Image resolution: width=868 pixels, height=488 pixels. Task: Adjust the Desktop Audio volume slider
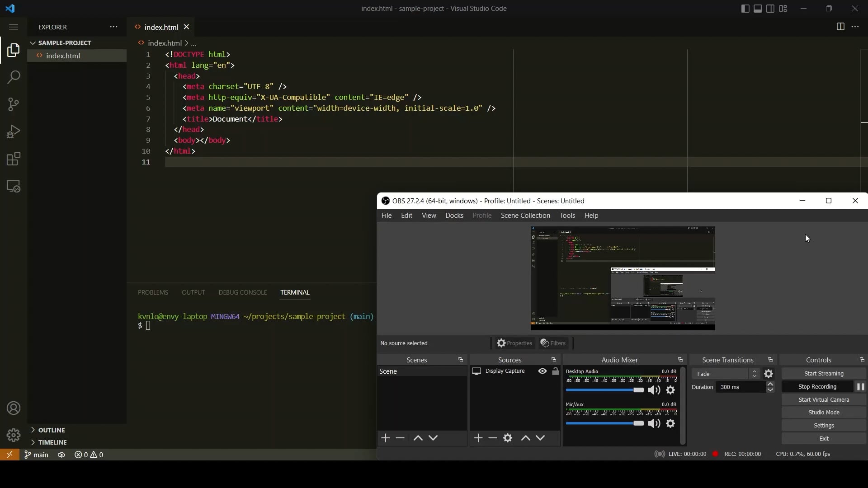(x=605, y=390)
